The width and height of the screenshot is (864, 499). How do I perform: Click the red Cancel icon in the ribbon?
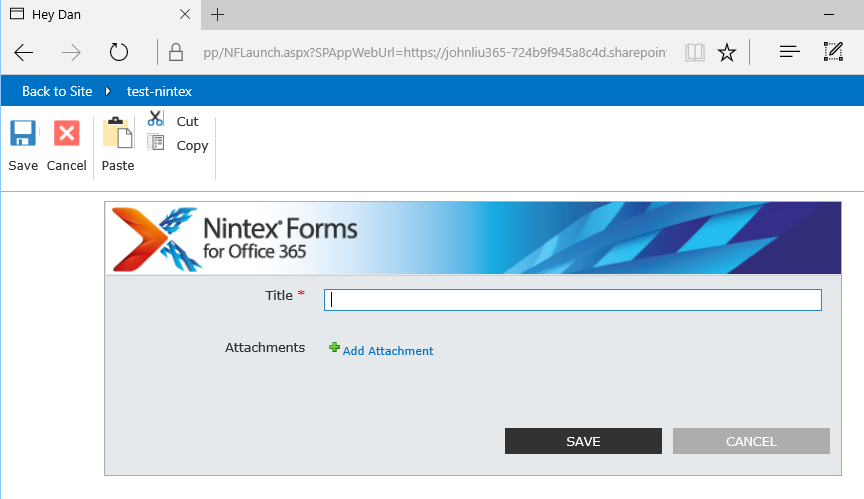tap(67, 134)
